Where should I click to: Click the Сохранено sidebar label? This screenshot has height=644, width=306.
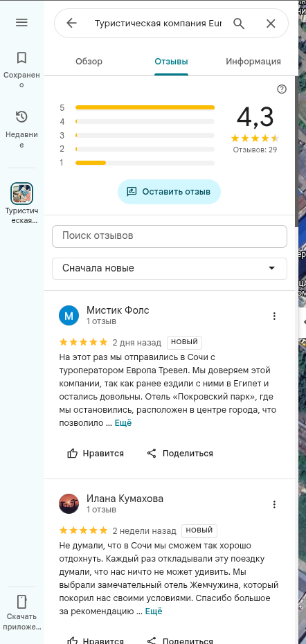click(x=21, y=80)
